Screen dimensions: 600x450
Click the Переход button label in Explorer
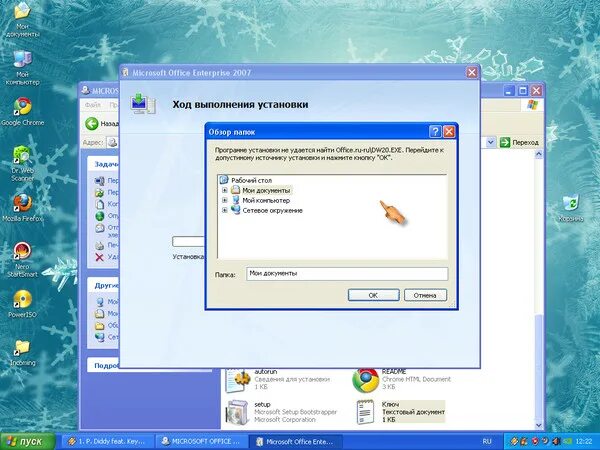click(x=525, y=142)
